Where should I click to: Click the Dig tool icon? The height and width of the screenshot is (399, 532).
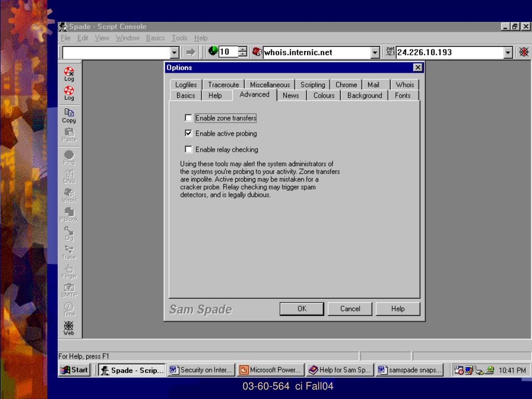(x=69, y=233)
